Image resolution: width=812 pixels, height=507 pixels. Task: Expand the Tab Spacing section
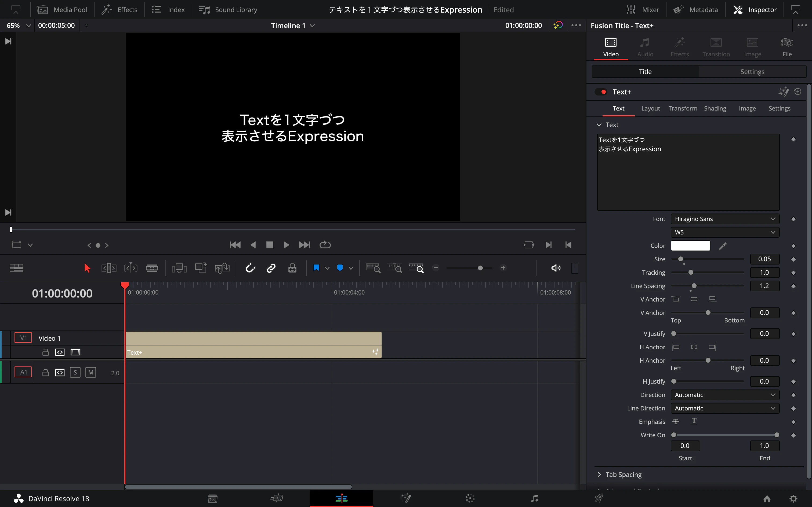[599, 475]
